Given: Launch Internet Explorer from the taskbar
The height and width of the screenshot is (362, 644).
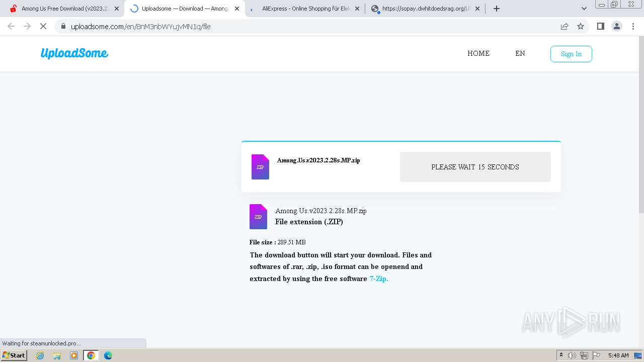Looking at the screenshot, I should [x=40, y=355].
